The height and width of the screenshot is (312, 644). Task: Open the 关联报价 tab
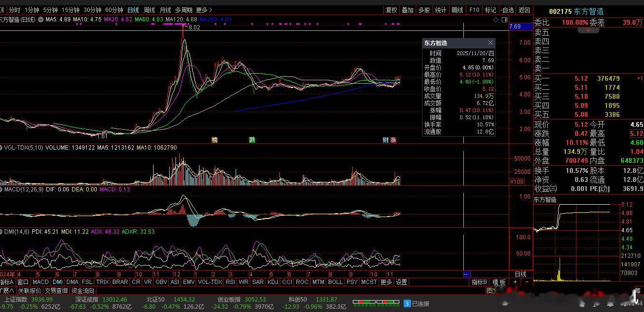click(29, 290)
